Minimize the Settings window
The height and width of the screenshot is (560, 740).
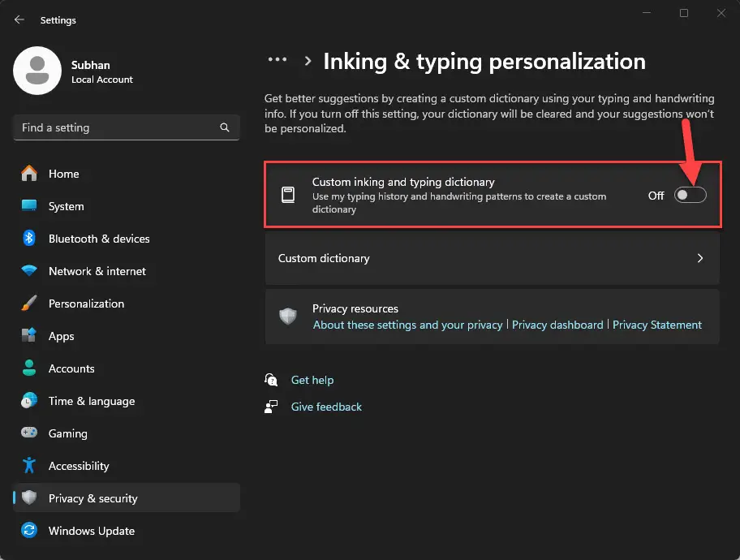click(x=647, y=13)
